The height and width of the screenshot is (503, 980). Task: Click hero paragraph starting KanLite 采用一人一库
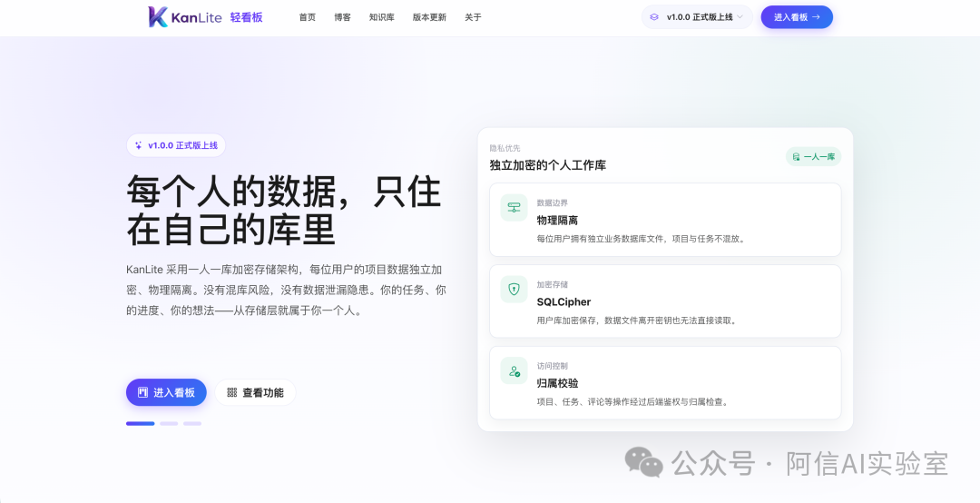pyautogui.click(x=286, y=290)
